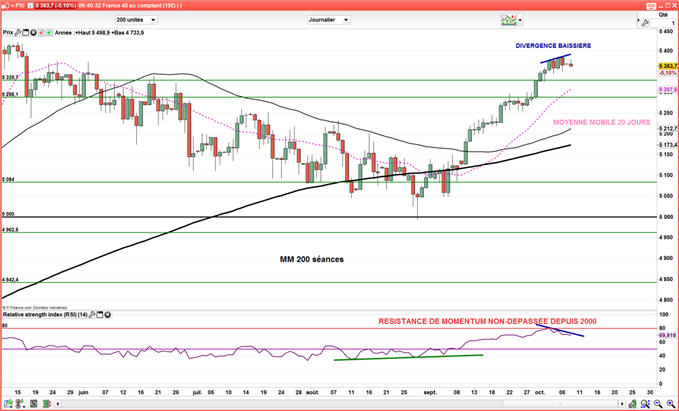Click RESISTANCE DE MOMENTUM NON-DEPASSEE text

[487, 321]
